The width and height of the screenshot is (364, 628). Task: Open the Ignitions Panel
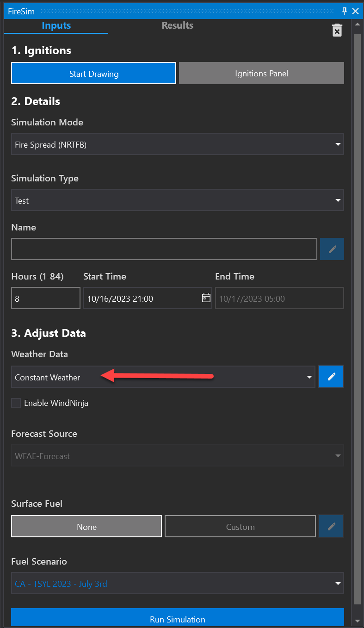coord(261,73)
